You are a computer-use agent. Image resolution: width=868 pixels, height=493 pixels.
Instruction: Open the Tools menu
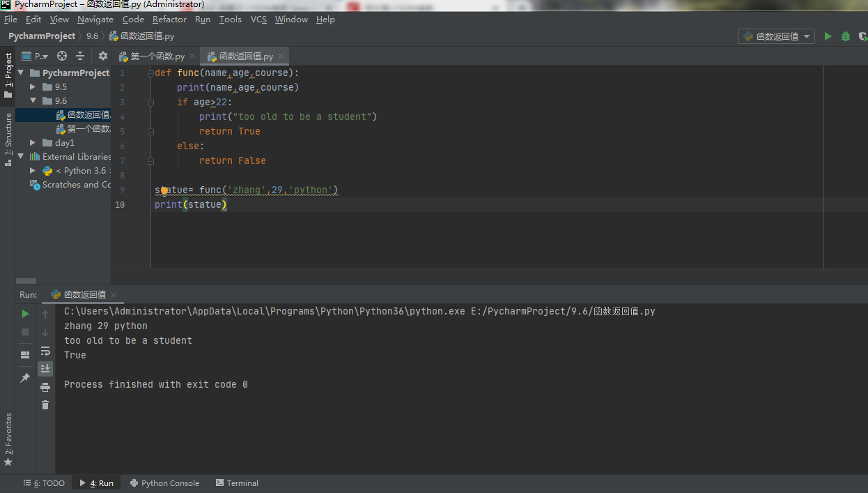click(x=230, y=20)
